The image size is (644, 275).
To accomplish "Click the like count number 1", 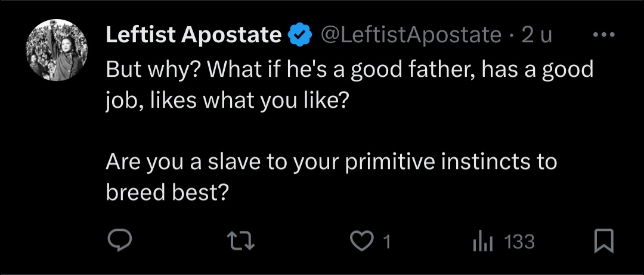I will point(386,242).
